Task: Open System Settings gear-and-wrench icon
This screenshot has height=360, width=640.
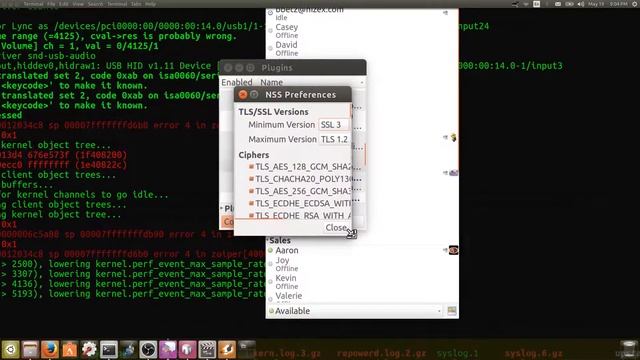Action: click(x=89, y=349)
